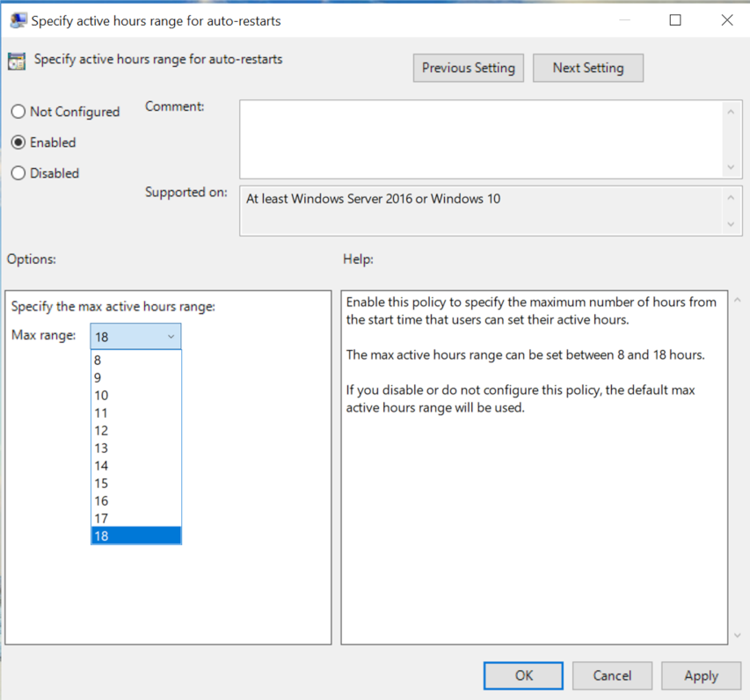The width and height of the screenshot is (750, 700).
Task: Choose 16 from the Max range list
Action: point(135,501)
